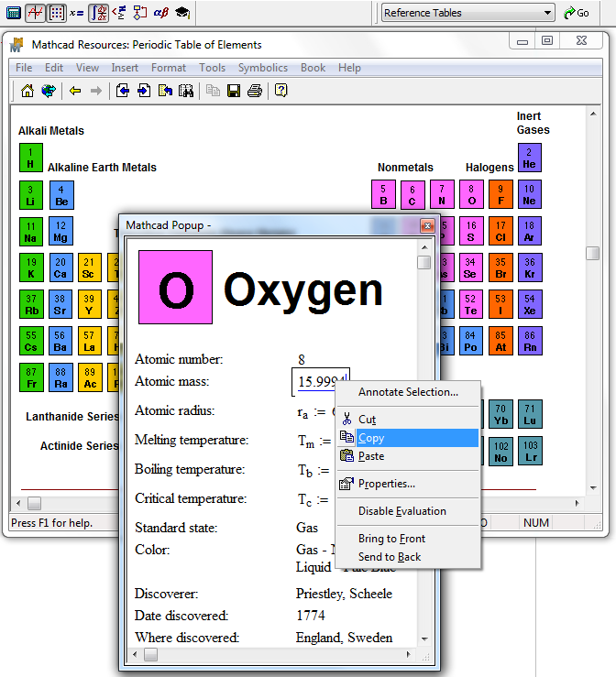Click the Lawrencium (Lr) element cell

pos(530,452)
